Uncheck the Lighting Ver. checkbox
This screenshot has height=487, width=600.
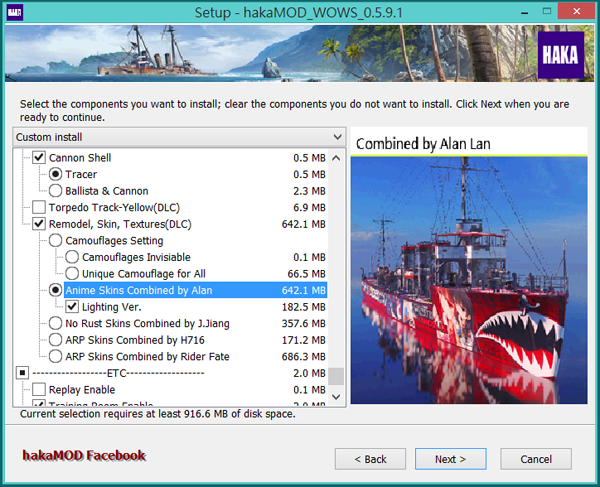tap(72, 307)
